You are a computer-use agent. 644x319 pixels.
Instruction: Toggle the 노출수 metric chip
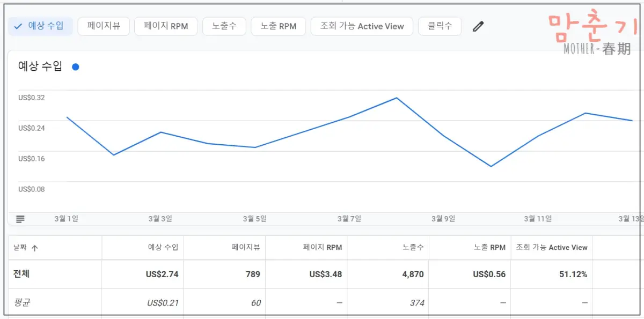coord(224,25)
